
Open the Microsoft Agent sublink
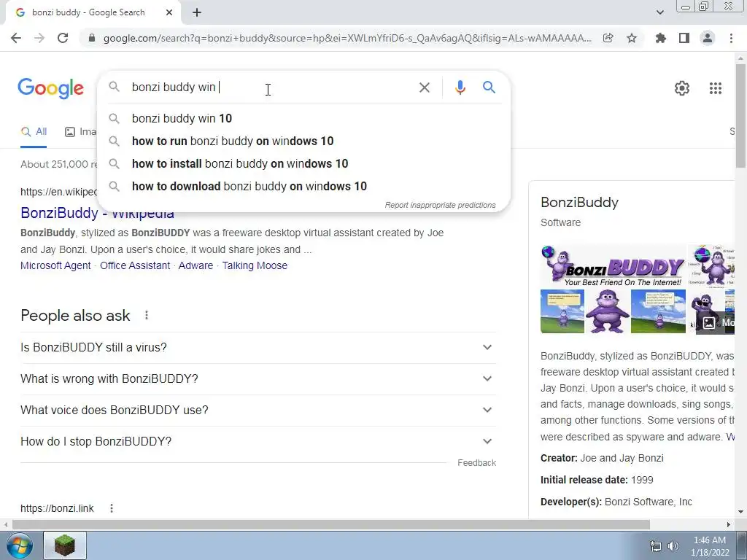(55, 265)
